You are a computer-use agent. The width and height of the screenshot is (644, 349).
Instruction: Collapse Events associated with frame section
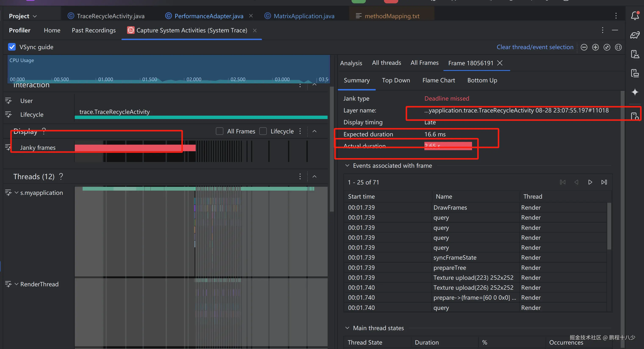[347, 166]
